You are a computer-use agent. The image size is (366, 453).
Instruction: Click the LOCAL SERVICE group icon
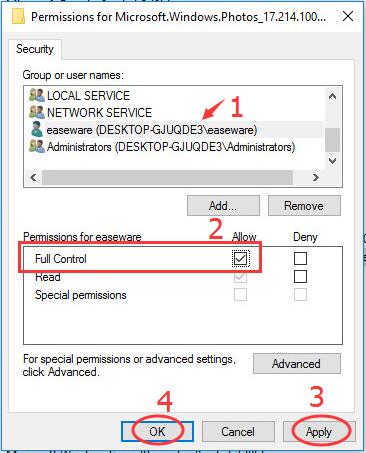[x=36, y=95]
